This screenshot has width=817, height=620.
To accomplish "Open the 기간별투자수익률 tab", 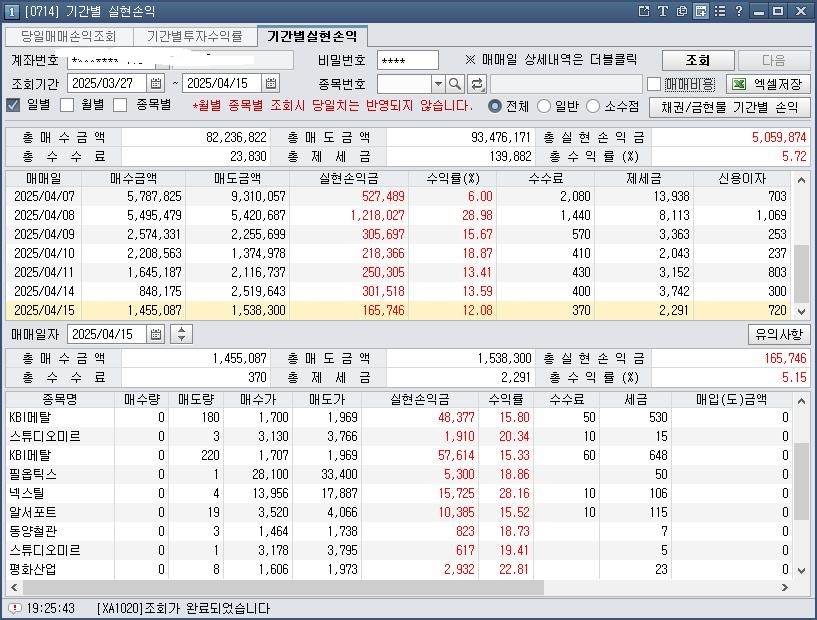I will pyautogui.click(x=194, y=36).
